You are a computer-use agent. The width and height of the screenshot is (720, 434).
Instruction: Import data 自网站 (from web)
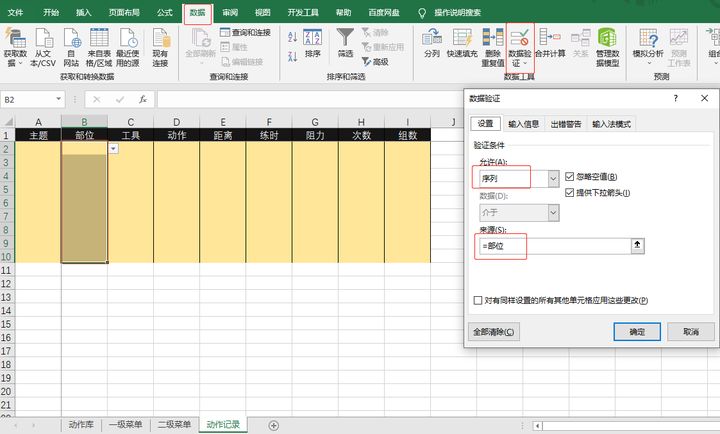72,47
